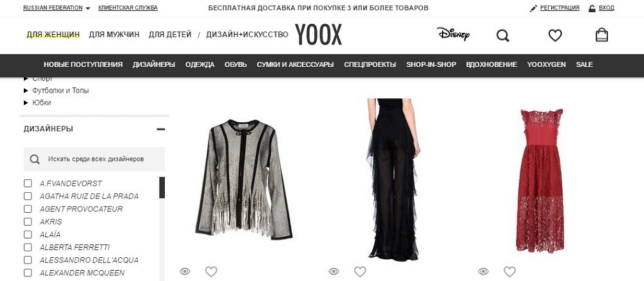Image resolution: width=644 pixels, height=281 pixels.
Task: Click the РЕГИСТРАЦИЯ link
Action: pos(560,8)
